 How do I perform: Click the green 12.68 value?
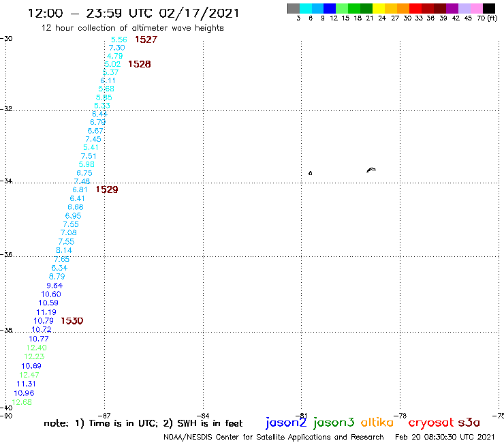click(22, 402)
